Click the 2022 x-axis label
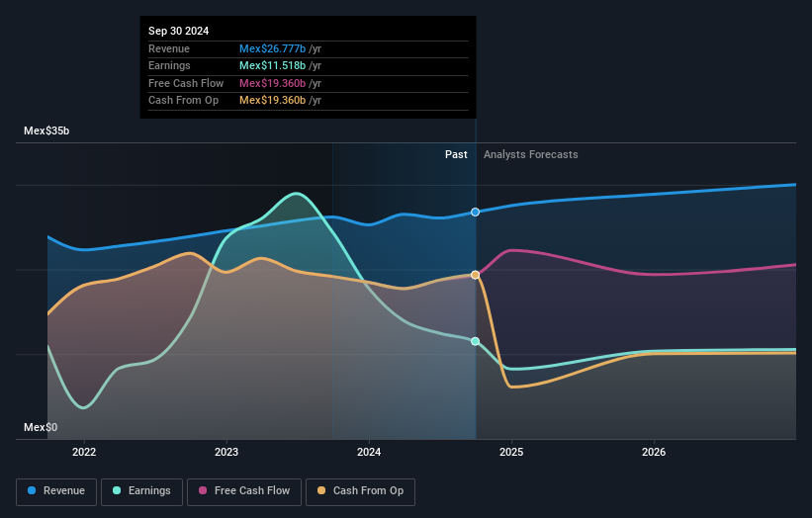The width and height of the screenshot is (812, 518). (x=84, y=452)
